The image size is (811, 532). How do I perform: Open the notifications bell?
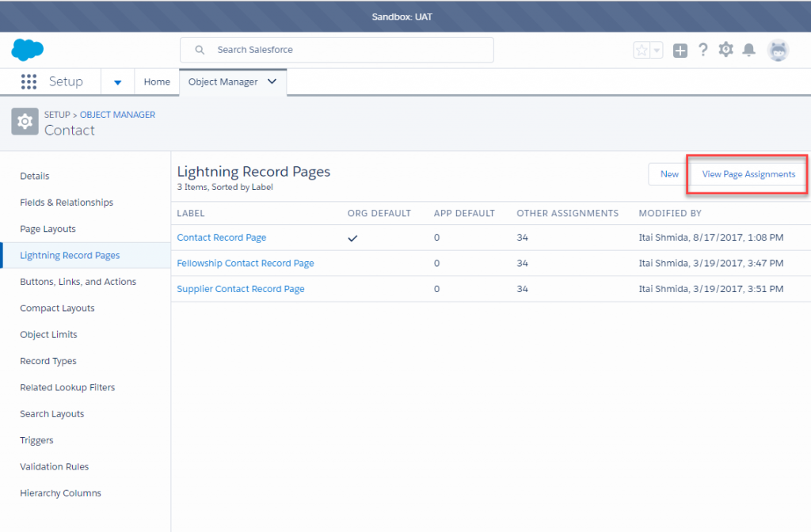tap(748, 49)
